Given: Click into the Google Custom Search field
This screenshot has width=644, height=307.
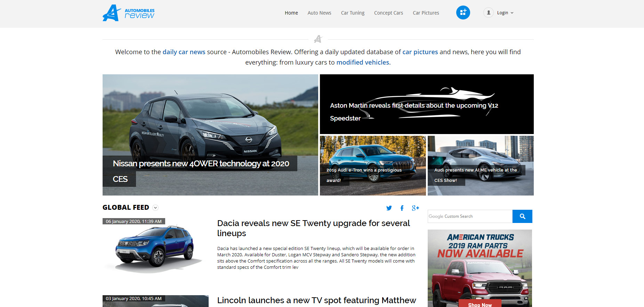Looking at the screenshot, I should (x=470, y=216).
